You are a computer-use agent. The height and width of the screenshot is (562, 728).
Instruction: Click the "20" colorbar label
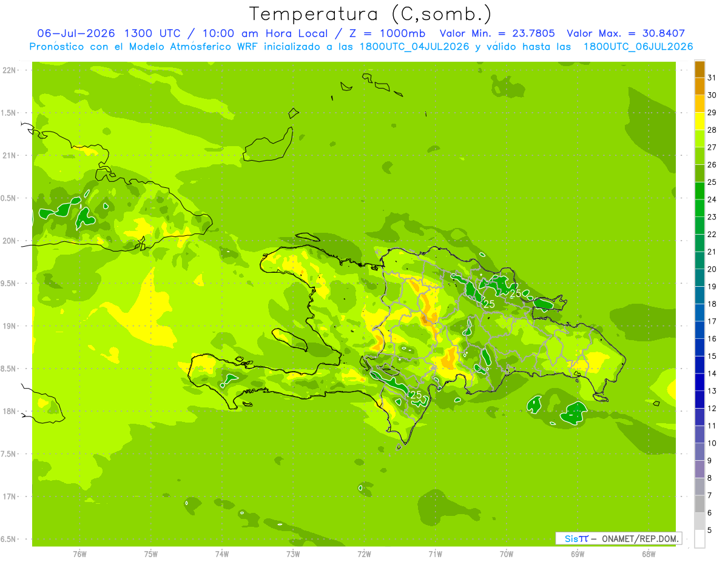712,269
